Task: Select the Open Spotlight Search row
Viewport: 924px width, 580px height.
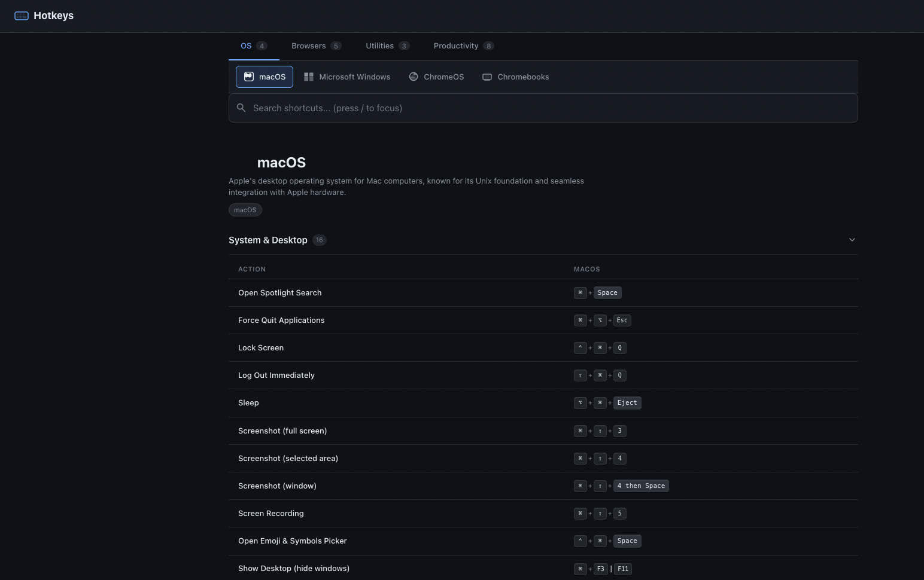Action: point(543,293)
